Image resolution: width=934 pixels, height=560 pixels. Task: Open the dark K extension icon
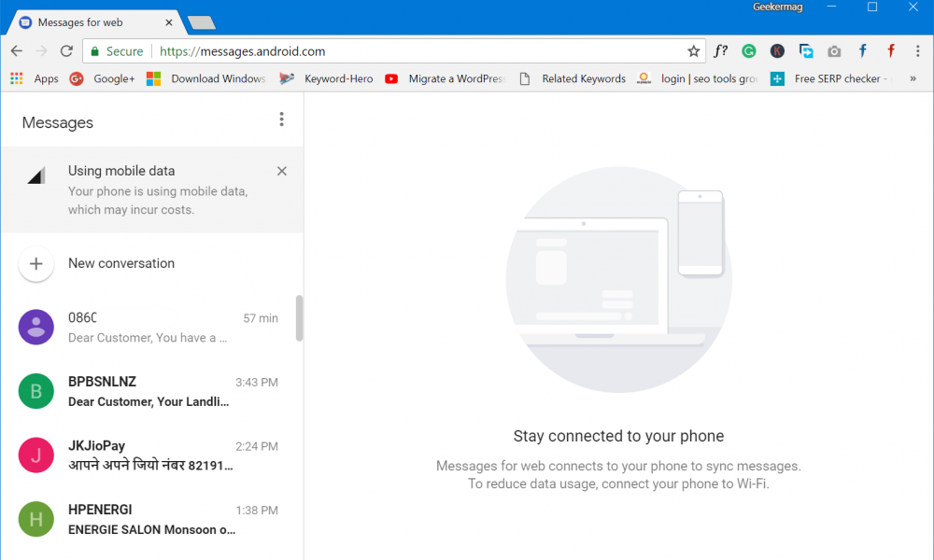(777, 51)
